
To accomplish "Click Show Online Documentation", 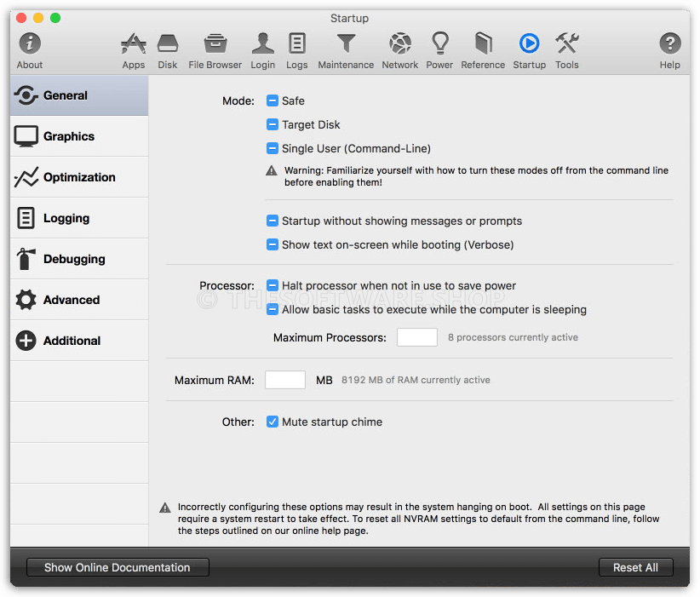I will (117, 567).
